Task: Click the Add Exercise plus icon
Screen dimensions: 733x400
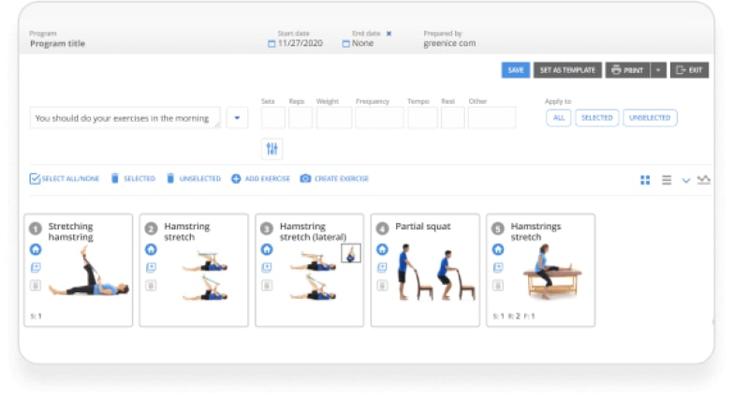Action: 236,179
